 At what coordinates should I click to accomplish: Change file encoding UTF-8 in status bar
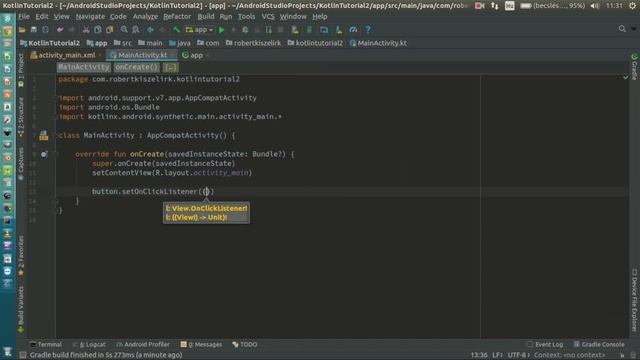(x=518, y=355)
